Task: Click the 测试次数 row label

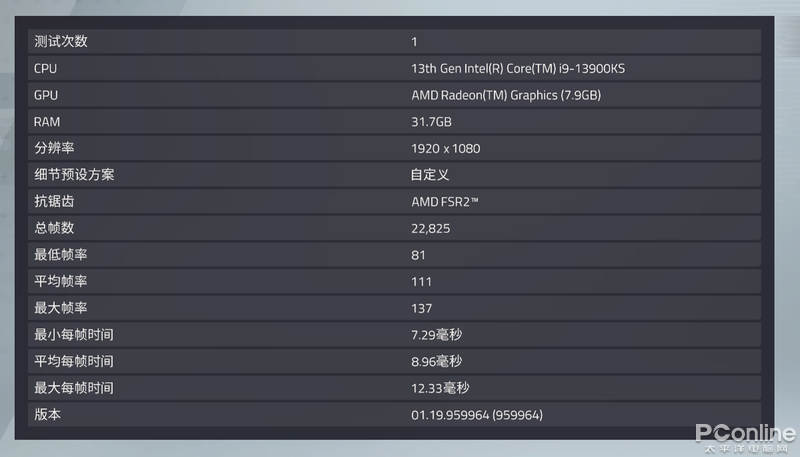Action: (61, 41)
